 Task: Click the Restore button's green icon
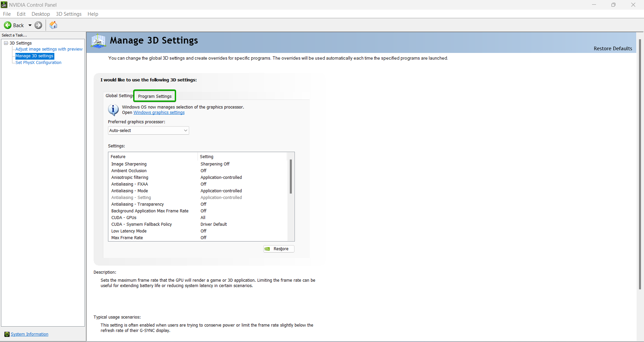pyautogui.click(x=267, y=249)
